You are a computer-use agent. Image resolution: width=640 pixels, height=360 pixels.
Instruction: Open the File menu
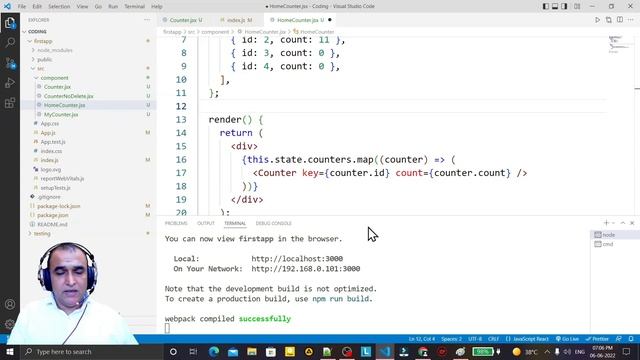coord(22,7)
